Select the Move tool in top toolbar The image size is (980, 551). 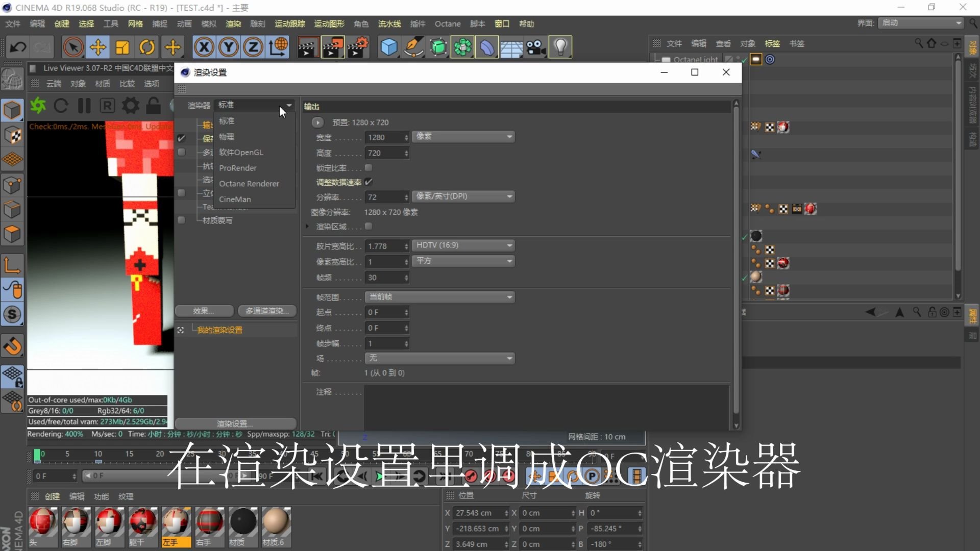[97, 47]
